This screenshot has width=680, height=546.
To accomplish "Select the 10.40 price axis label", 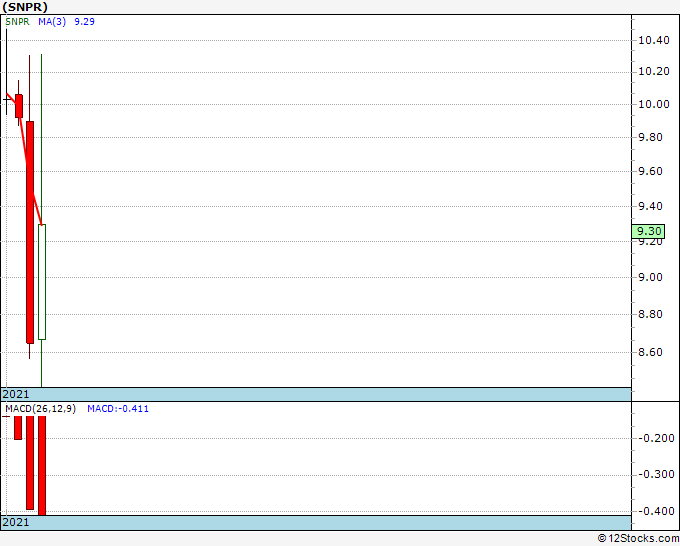I will pos(654,41).
